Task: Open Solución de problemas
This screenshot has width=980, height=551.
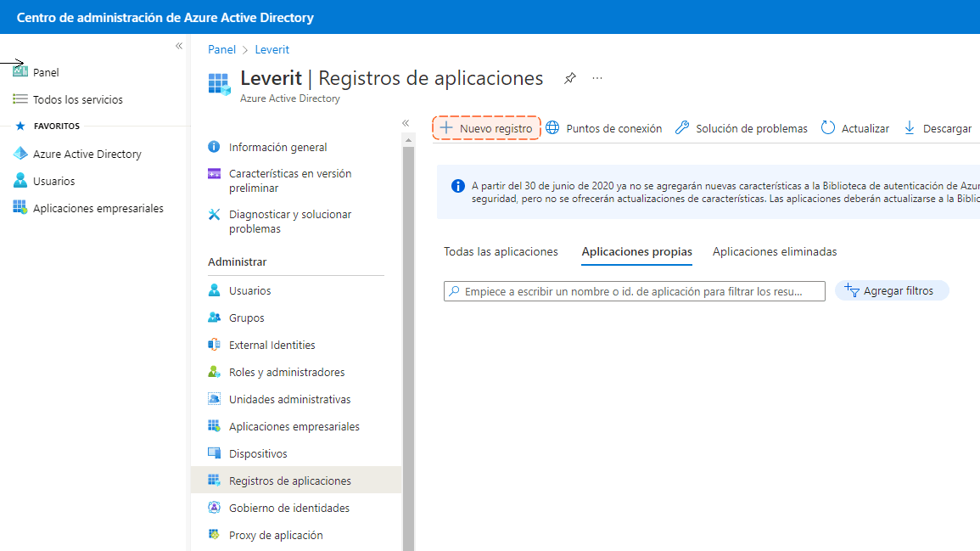Action: (x=742, y=128)
